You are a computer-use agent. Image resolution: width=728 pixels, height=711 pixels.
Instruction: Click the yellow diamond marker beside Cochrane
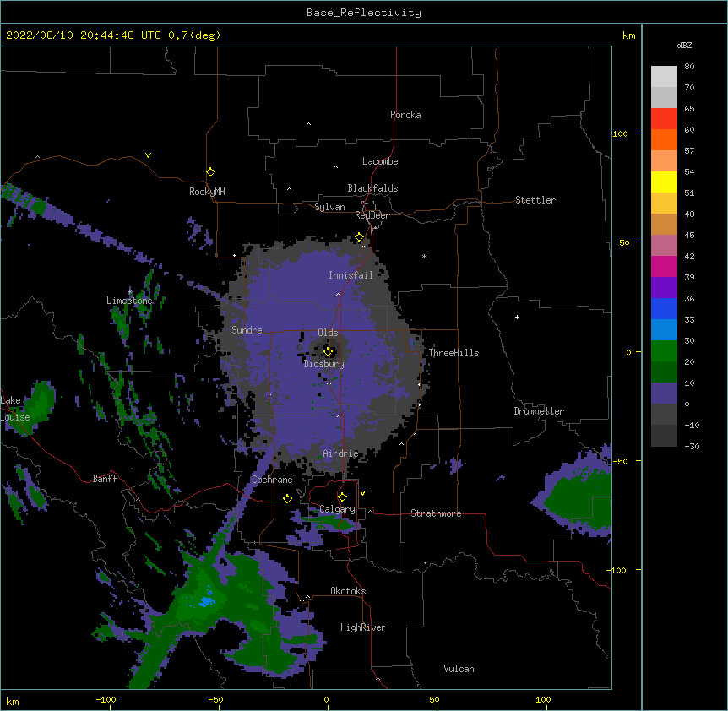click(x=287, y=498)
